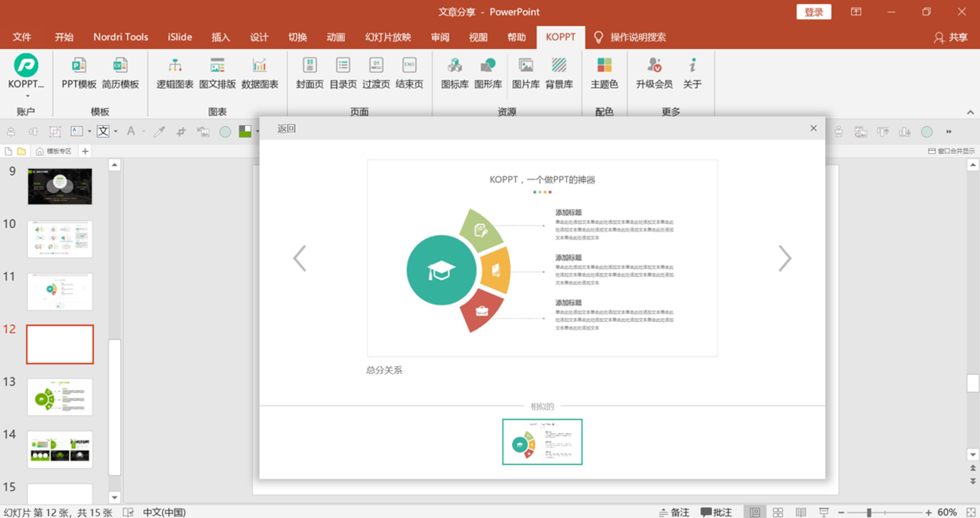The width and height of the screenshot is (980, 518).
Task: Click the large template preview image
Action: coord(542,258)
